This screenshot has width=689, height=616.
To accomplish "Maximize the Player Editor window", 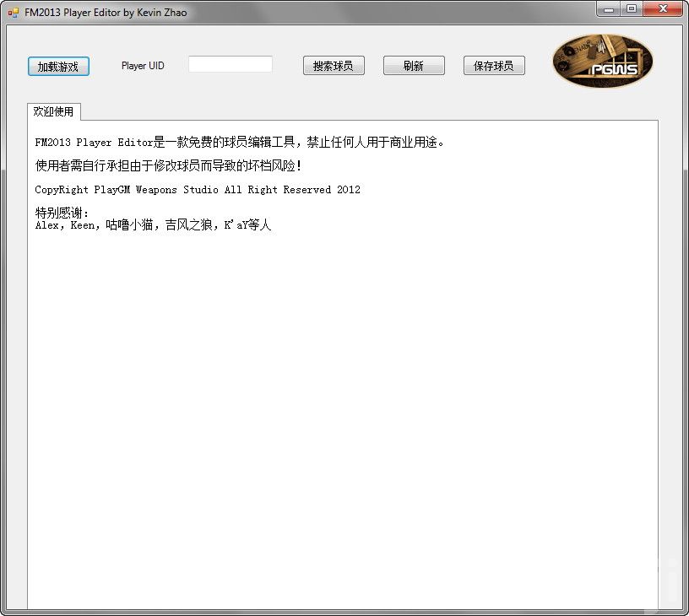I will (632, 9).
